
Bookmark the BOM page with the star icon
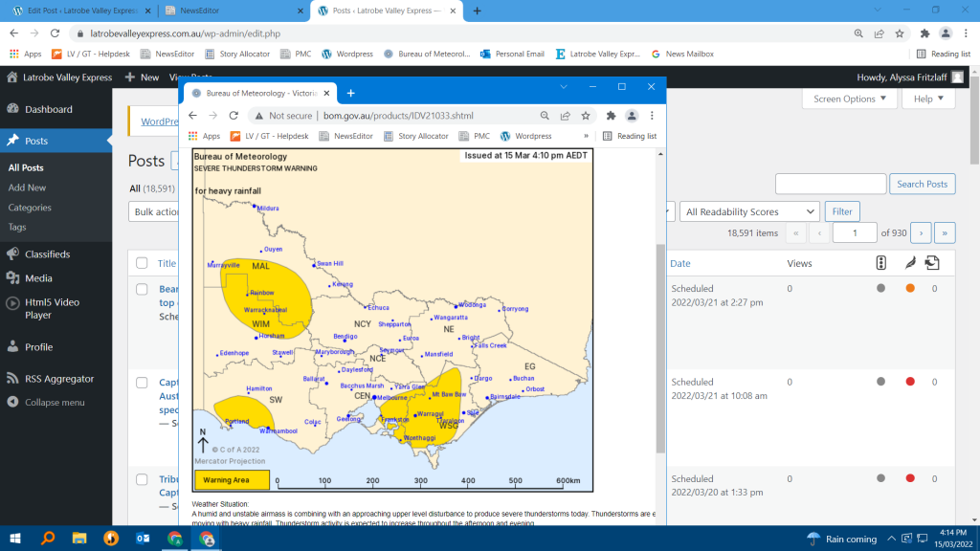[x=586, y=116]
